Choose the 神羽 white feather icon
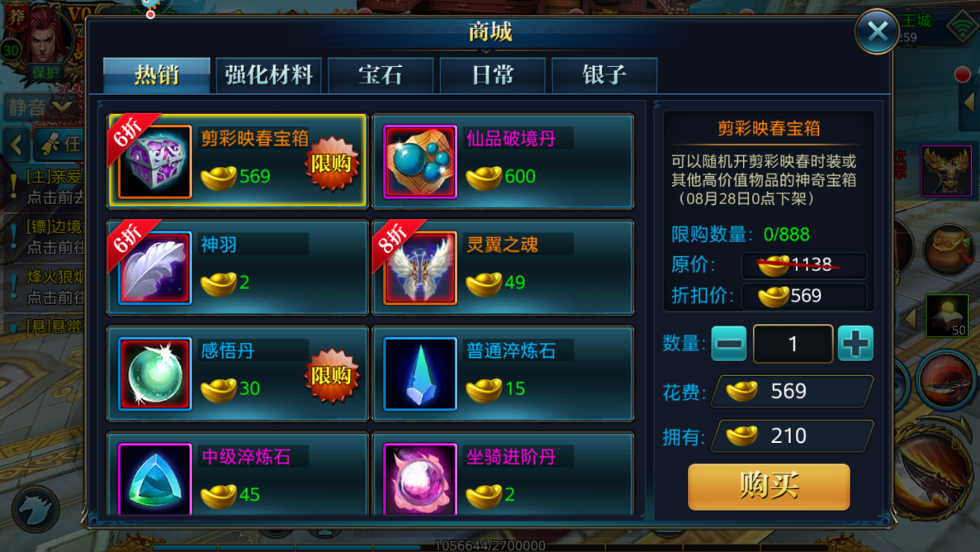Image resolution: width=980 pixels, height=552 pixels. [x=155, y=268]
